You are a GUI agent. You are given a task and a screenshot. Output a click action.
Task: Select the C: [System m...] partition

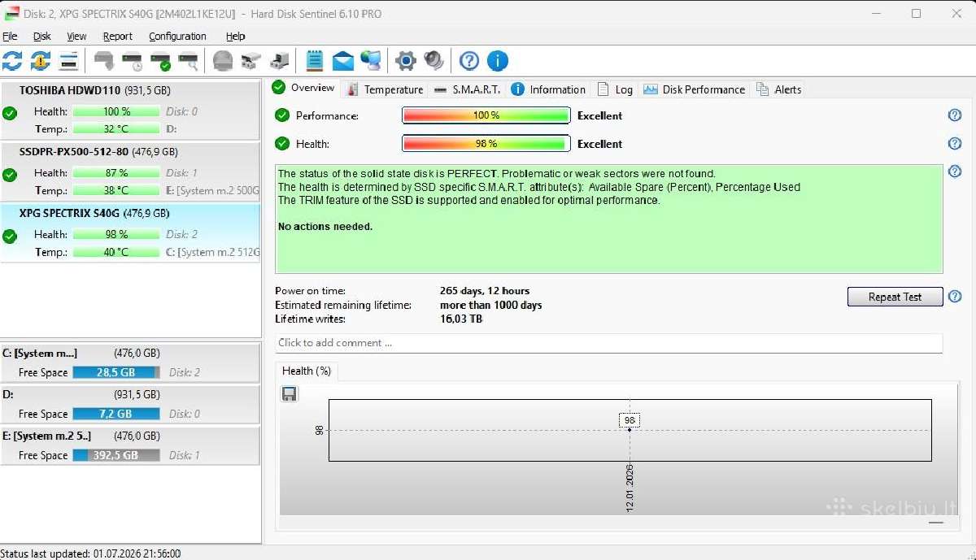(130, 362)
